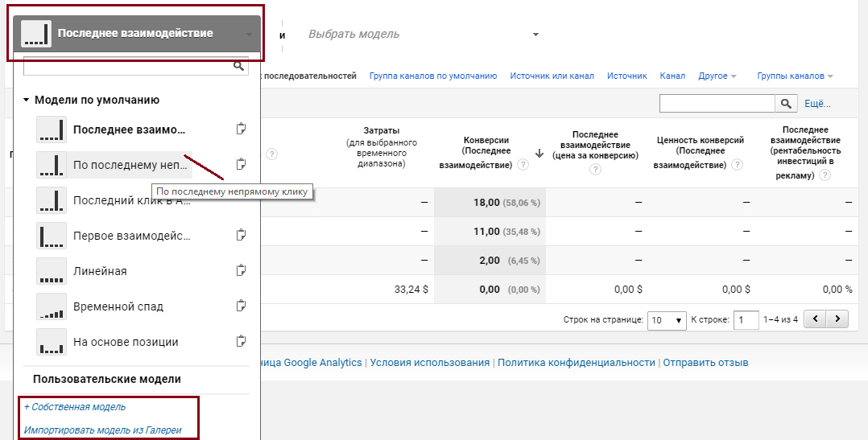Click the По последнему неп… bar chart icon
This screenshot has width=868, height=440.
click(52, 165)
